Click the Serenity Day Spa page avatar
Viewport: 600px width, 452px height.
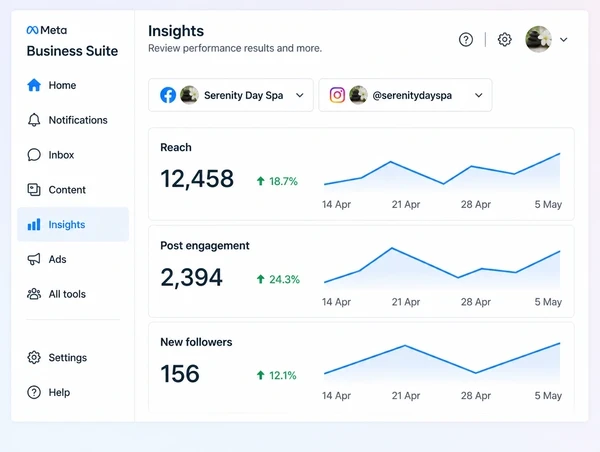[189, 95]
